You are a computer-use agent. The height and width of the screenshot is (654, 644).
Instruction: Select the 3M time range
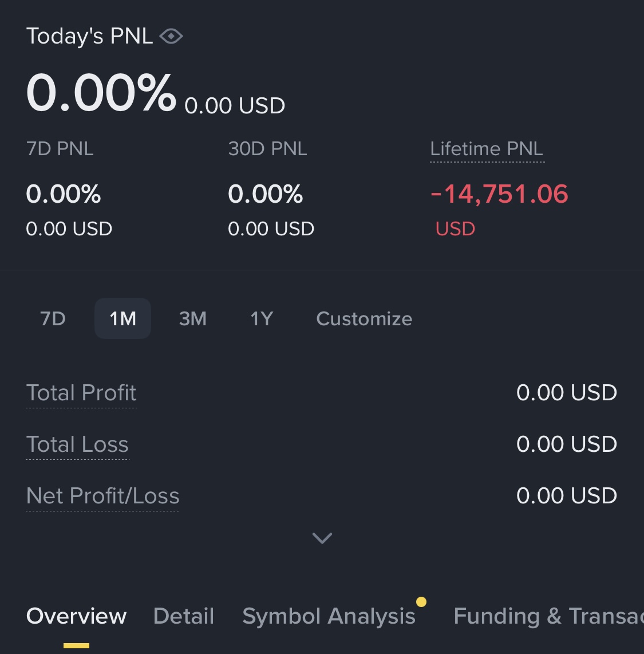(192, 318)
